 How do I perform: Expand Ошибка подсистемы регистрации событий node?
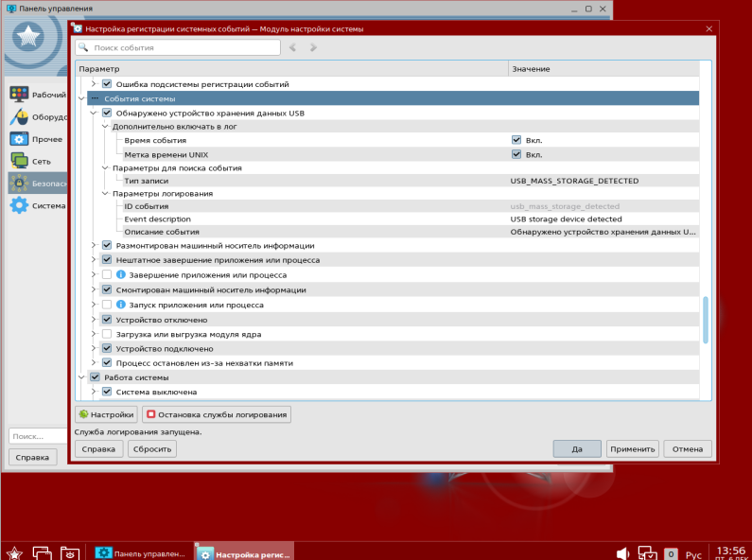(x=94, y=84)
